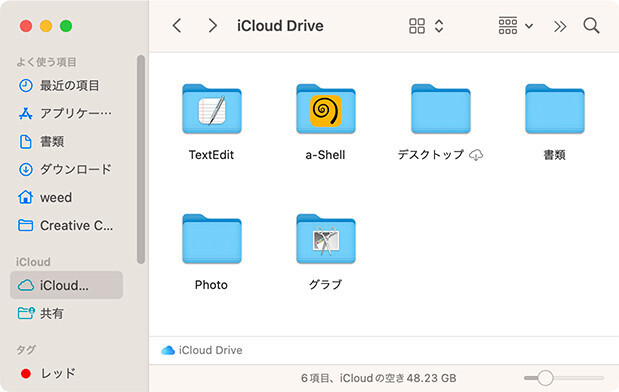
Task: Select the 書類 folder in the file area
Action: [555, 109]
